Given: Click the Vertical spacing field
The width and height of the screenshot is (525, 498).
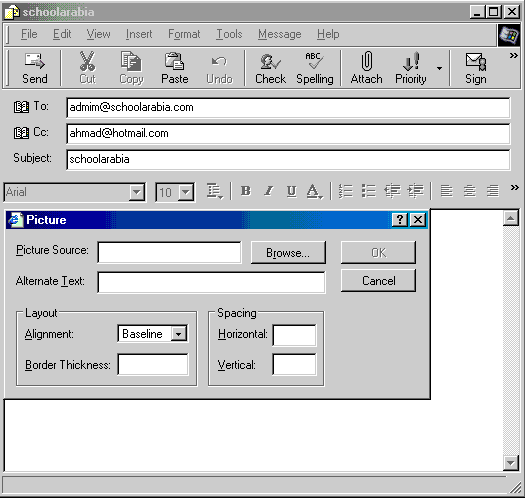Looking at the screenshot, I should click(x=294, y=364).
